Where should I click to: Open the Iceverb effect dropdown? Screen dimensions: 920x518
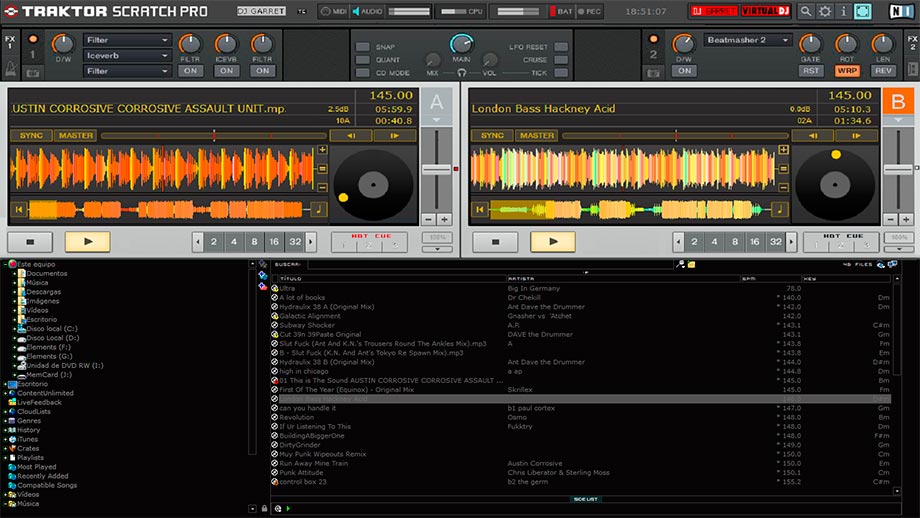click(127, 56)
